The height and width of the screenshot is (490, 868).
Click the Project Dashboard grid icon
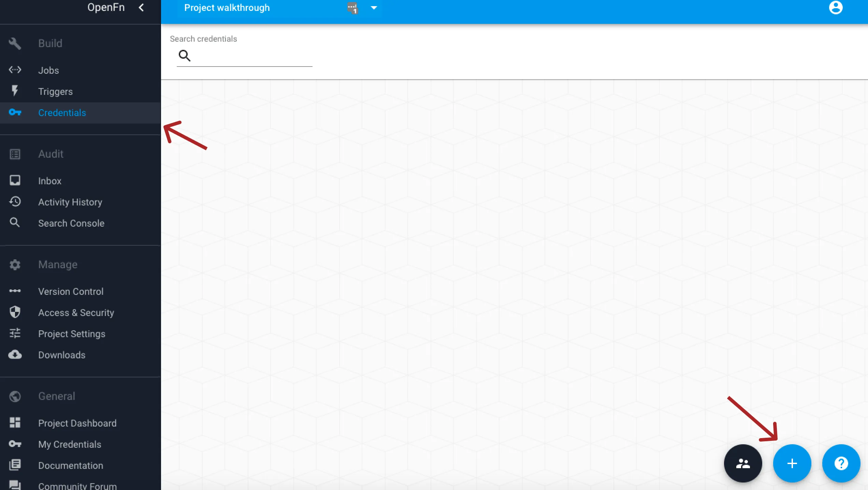click(15, 422)
